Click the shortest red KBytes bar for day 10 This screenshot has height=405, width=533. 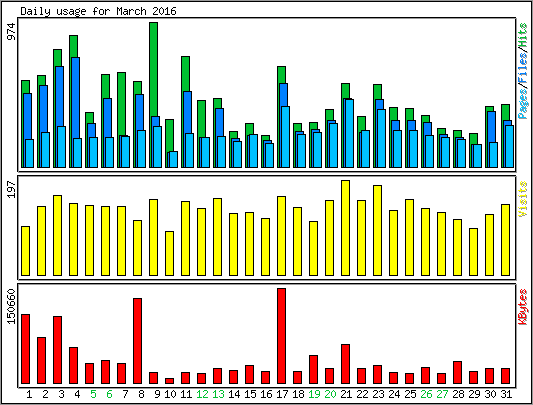click(x=169, y=381)
